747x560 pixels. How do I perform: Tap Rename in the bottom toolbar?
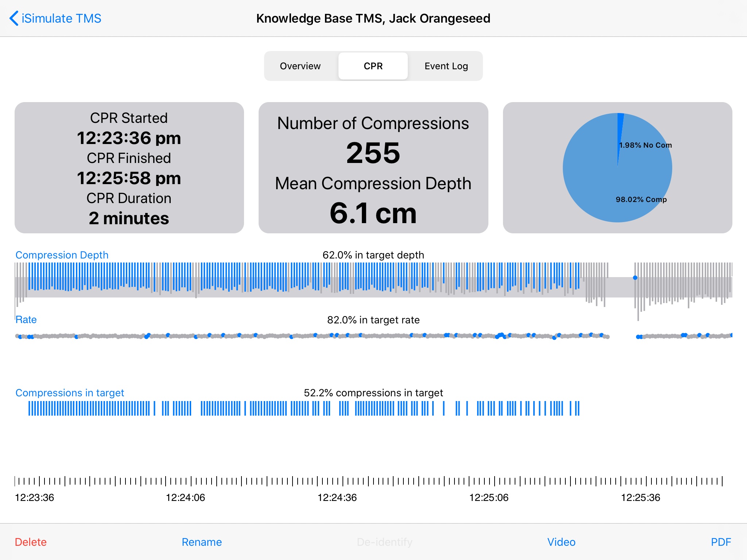click(202, 542)
